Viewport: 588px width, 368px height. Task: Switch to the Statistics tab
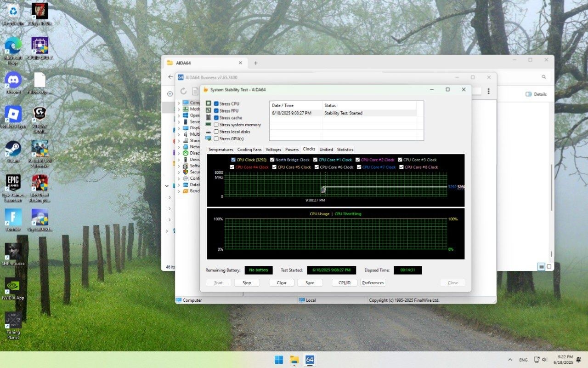(x=345, y=149)
